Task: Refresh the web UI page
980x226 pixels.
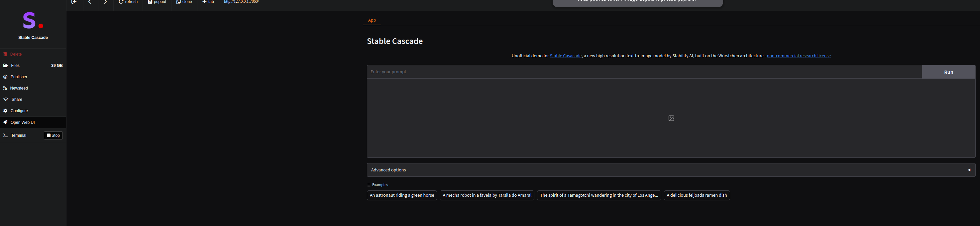Action: pos(128,2)
